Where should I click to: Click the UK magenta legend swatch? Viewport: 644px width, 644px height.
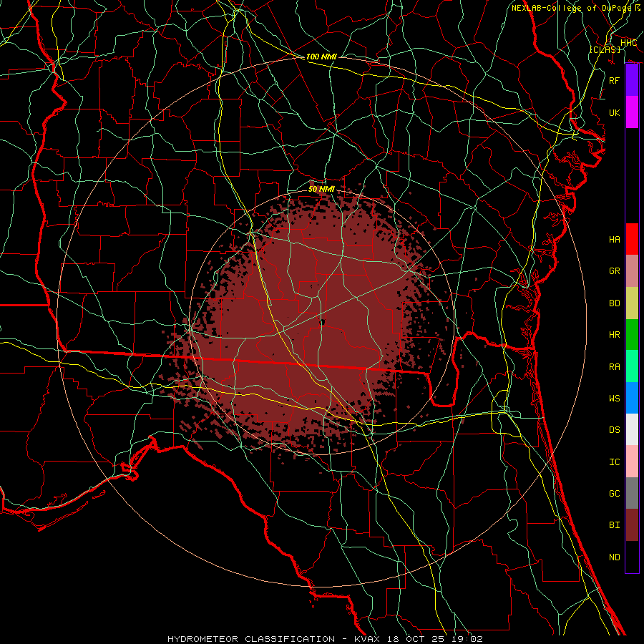(632, 112)
